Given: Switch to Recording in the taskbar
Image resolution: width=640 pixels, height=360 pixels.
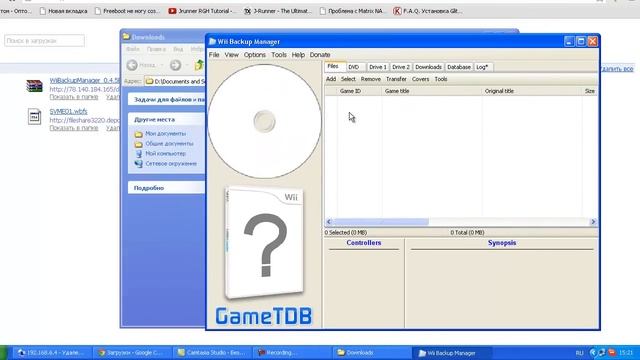Looking at the screenshot, I should click(291, 353).
